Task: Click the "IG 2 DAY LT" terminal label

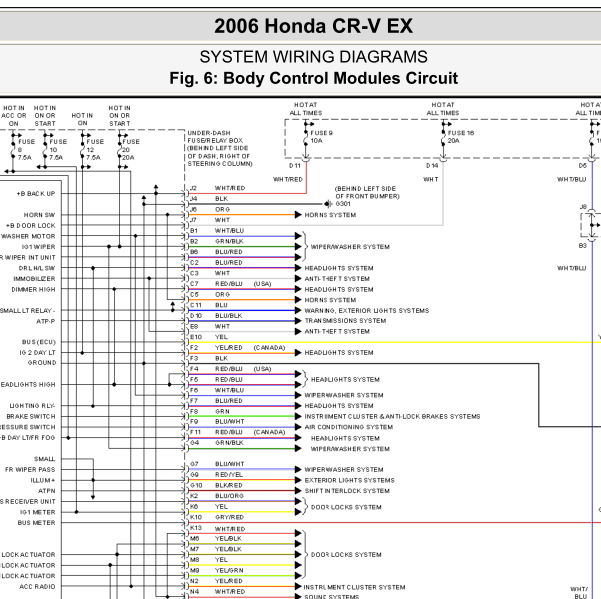Action: 38,353
